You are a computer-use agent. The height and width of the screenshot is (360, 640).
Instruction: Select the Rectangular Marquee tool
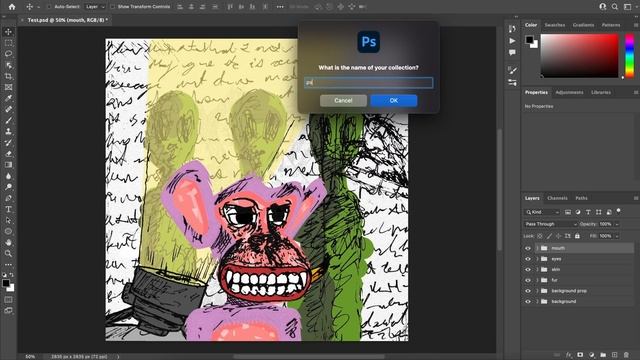(x=8, y=43)
